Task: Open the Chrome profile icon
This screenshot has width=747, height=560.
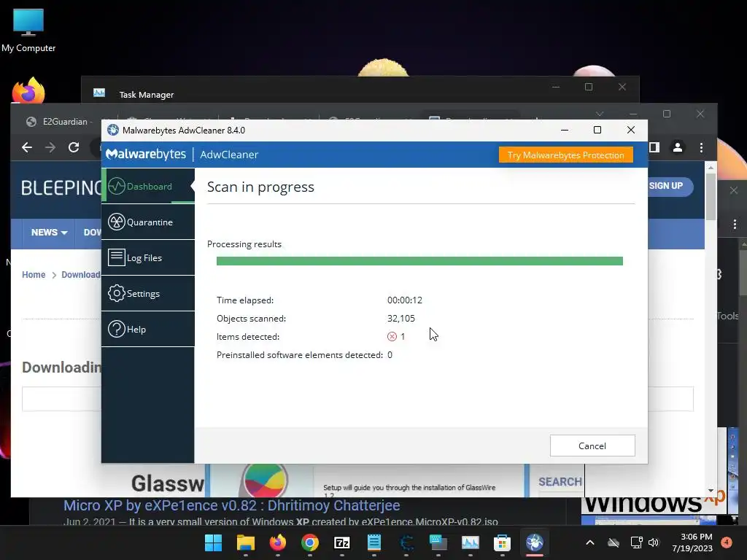Action: [x=678, y=147]
